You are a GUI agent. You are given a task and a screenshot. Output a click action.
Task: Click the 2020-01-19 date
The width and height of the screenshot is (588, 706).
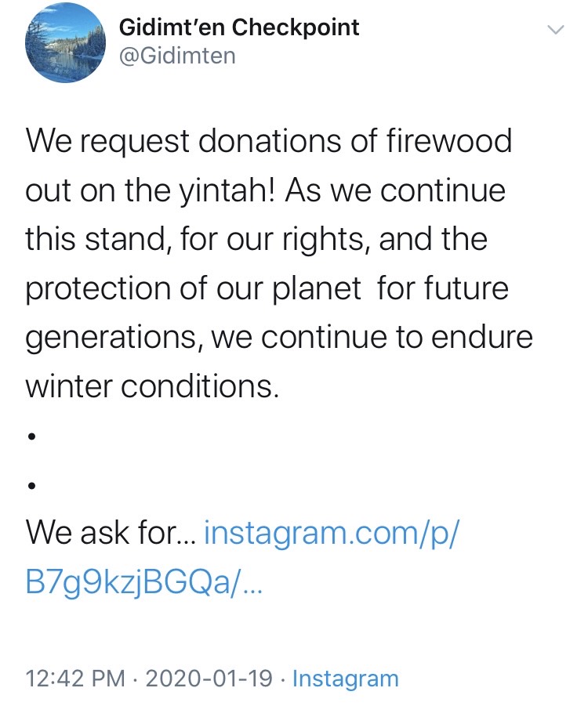point(209,679)
